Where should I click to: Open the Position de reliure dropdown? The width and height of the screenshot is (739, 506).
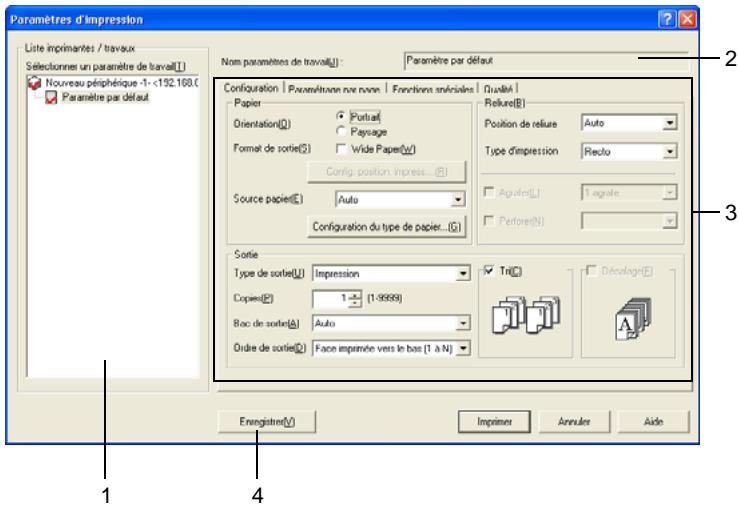point(669,123)
